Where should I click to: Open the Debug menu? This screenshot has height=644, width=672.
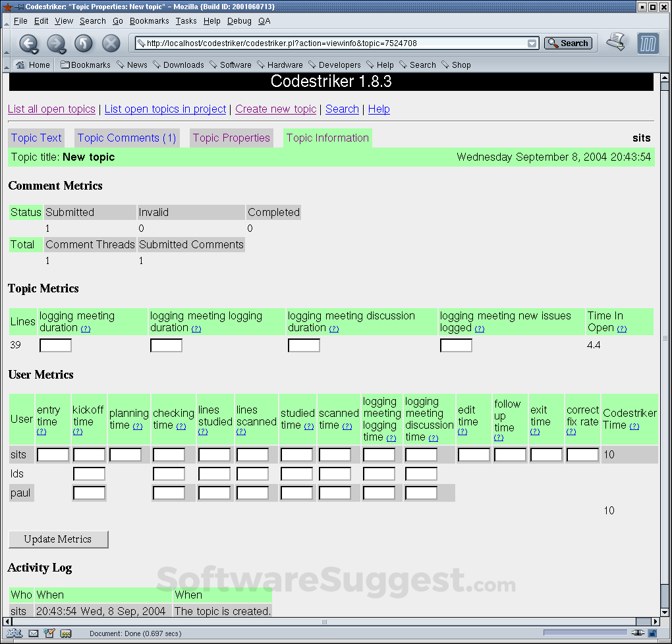(x=239, y=20)
